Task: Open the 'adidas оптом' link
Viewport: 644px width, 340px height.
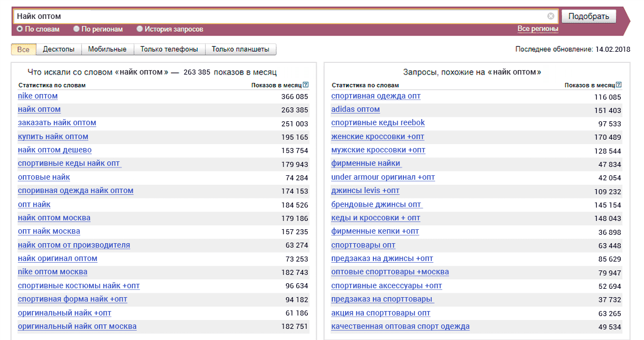Action: (355, 110)
